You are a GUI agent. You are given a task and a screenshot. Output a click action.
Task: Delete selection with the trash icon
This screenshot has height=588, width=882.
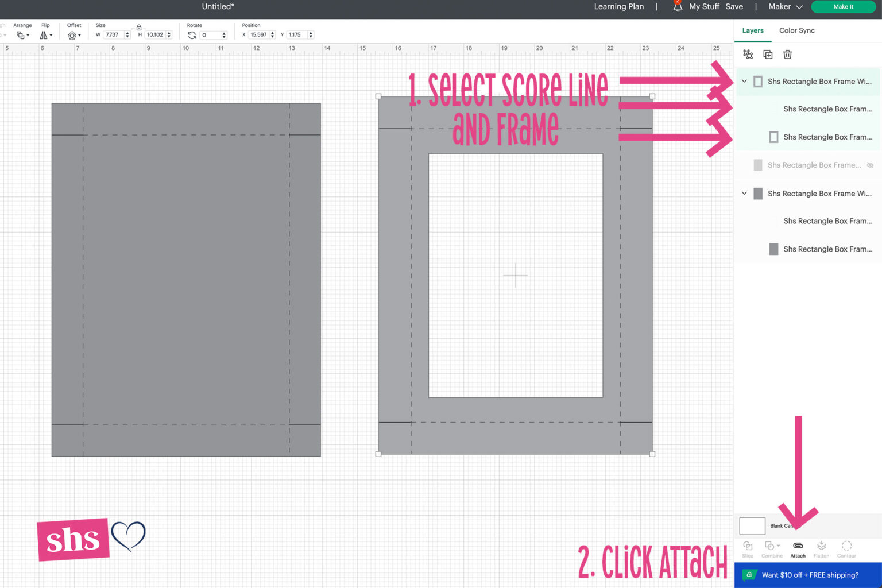pos(787,54)
